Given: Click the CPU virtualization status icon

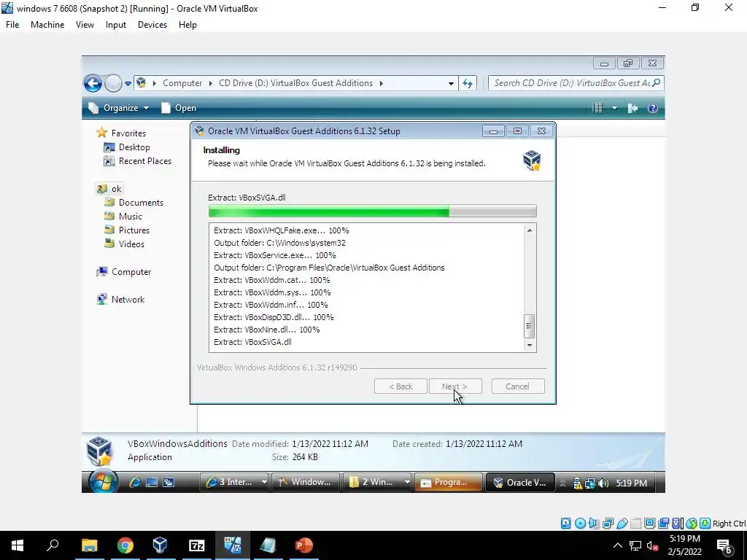Looking at the screenshot, I should tap(678, 524).
